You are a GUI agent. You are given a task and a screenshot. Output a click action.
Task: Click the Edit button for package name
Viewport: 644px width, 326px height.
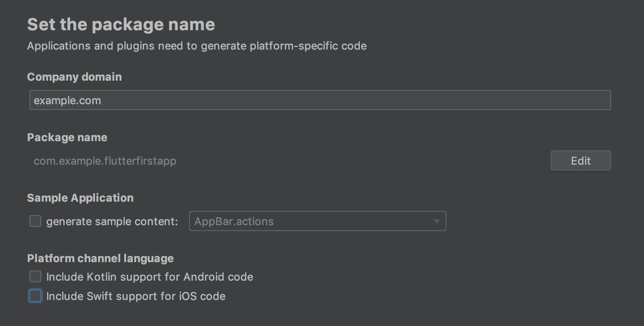point(581,161)
